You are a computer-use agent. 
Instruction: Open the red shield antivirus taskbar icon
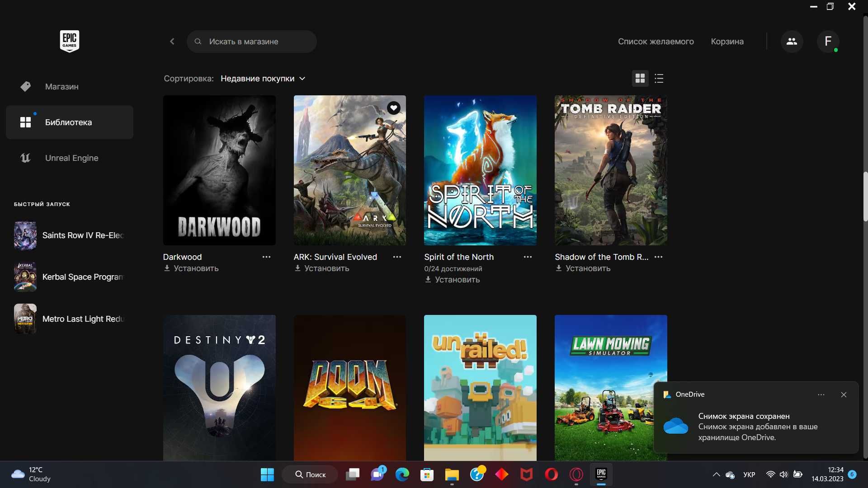[x=526, y=474]
